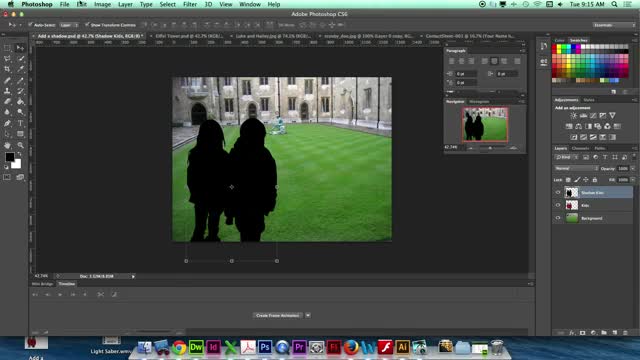Select the Blur tool
Viewport: 640px width, 360px height.
[7, 112]
